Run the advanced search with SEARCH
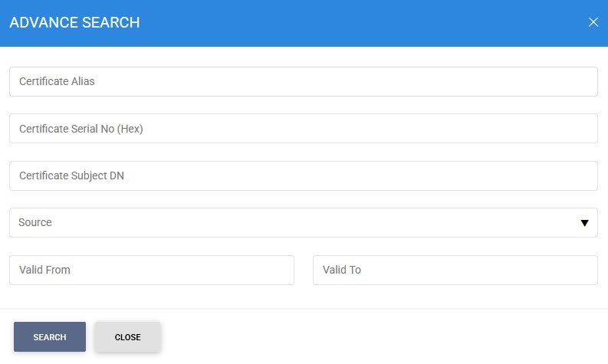 (x=50, y=337)
